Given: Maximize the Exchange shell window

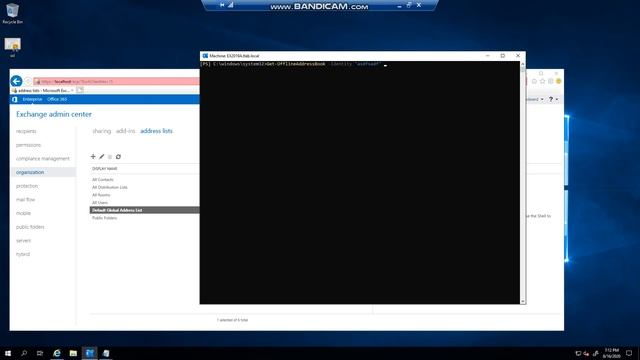Looking at the screenshot, I should [503, 56].
